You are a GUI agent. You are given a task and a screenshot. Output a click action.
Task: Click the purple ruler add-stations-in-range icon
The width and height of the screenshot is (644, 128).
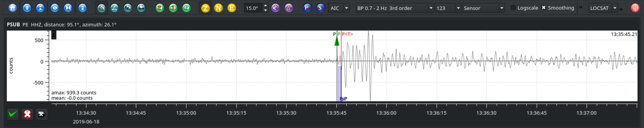(276, 8)
